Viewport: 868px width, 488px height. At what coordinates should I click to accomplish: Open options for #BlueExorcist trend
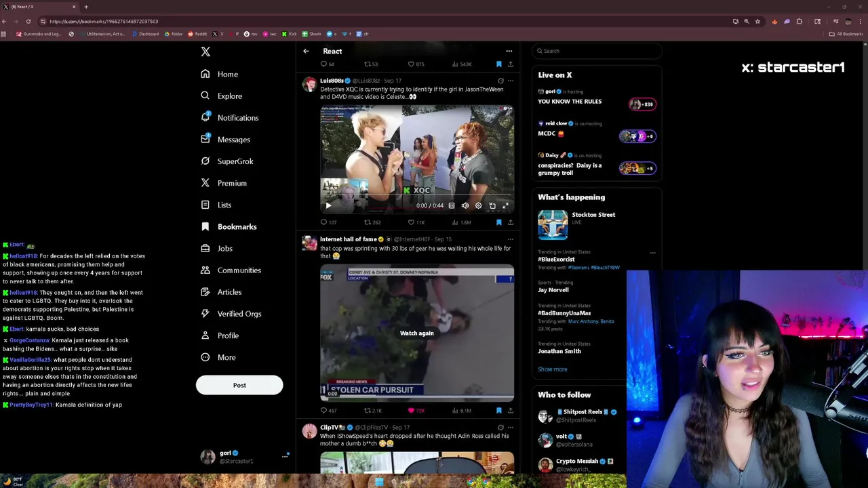point(652,253)
